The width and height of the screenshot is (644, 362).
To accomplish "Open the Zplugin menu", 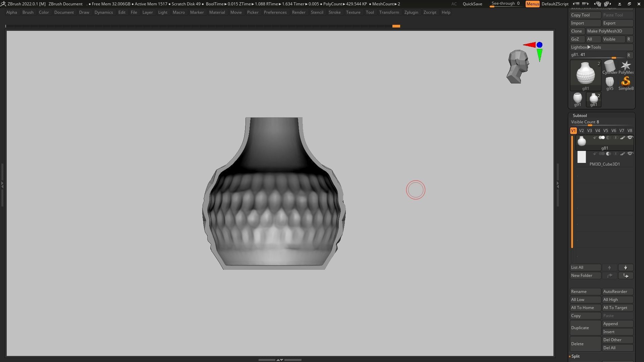I will (x=411, y=12).
